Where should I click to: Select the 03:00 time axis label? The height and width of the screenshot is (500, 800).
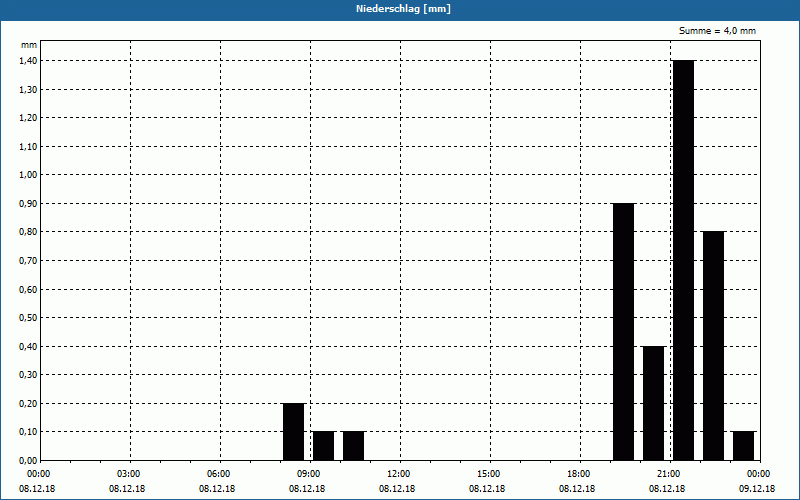tap(128, 473)
